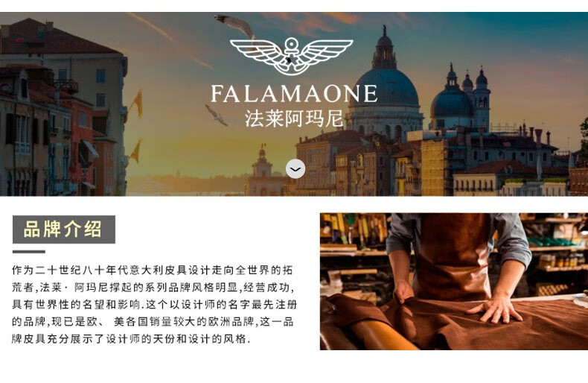The width and height of the screenshot is (588, 383).
Task: Open the leather craftsman photo
Action: (x=454, y=281)
